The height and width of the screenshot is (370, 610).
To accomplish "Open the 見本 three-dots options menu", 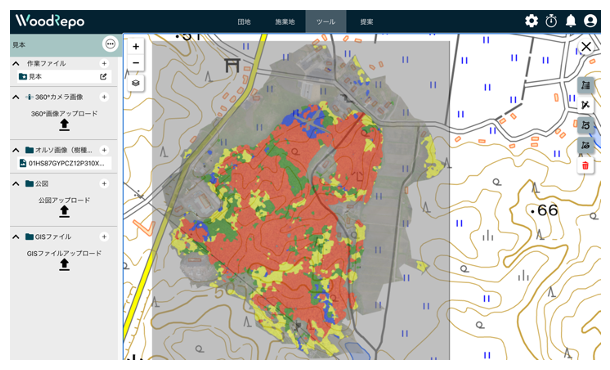I will click(x=110, y=44).
